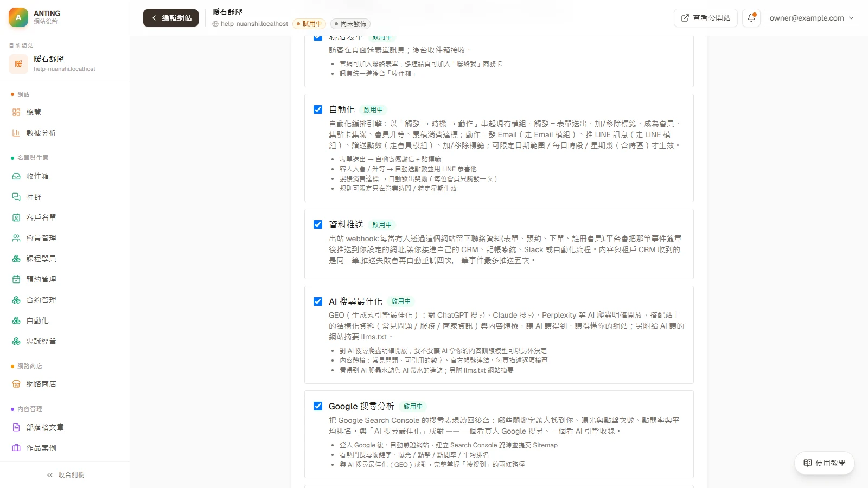The height and width of the screenshot is (488, 868).
Task: Click the 自動化 sidebar icon
Action: point(16,320)
